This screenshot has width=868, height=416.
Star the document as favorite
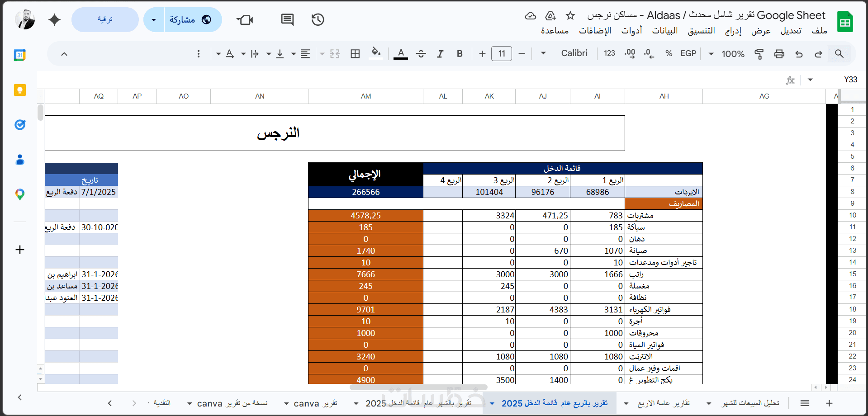pos(570,16)
